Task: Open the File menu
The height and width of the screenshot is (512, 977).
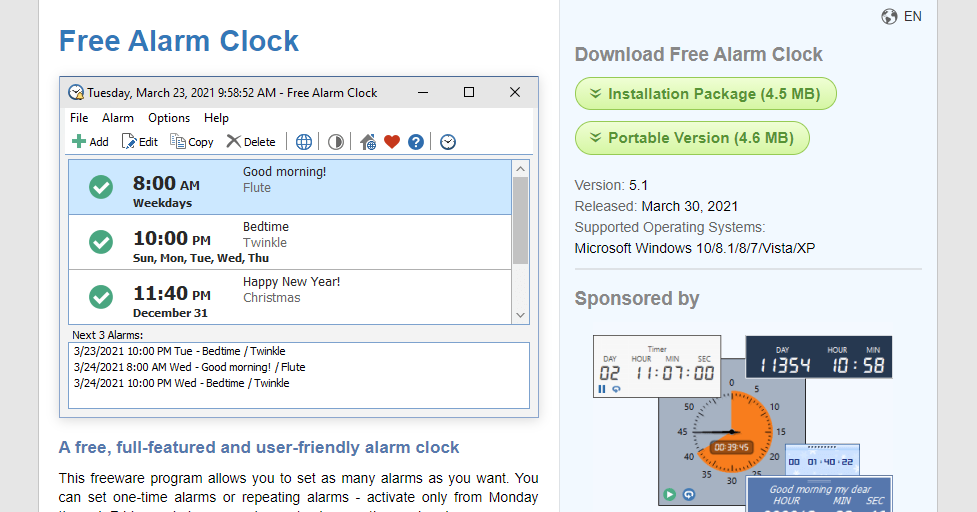Action: [x=79, y=118]
